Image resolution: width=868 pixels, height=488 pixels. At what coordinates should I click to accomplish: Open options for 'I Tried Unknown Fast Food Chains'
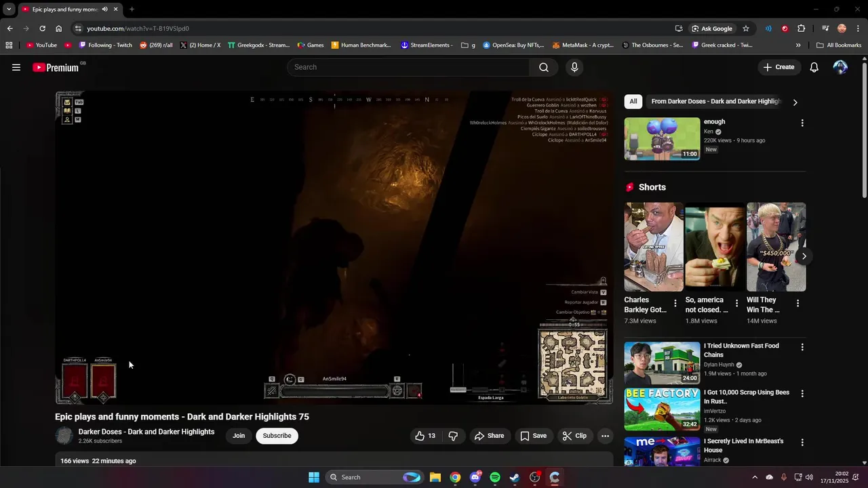pos(802,347)
